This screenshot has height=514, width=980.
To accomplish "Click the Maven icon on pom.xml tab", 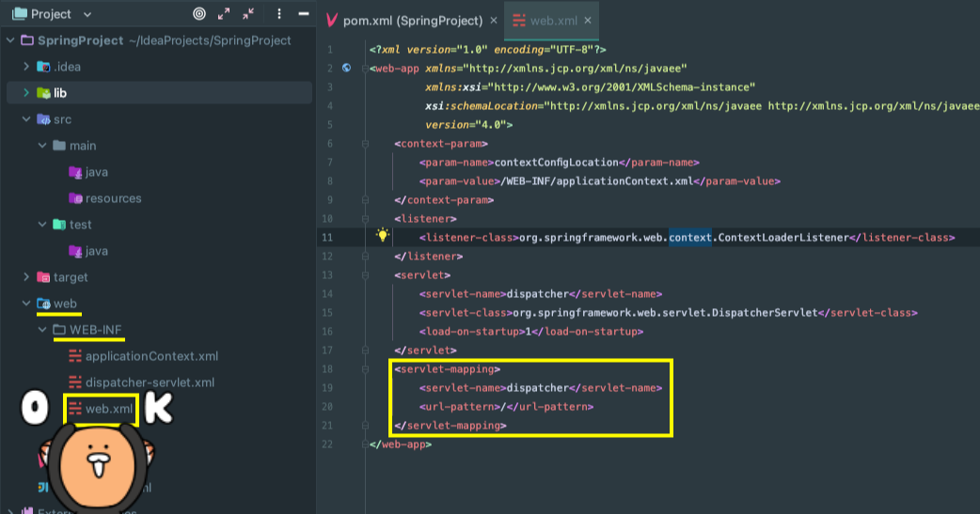I will [332, 21].
